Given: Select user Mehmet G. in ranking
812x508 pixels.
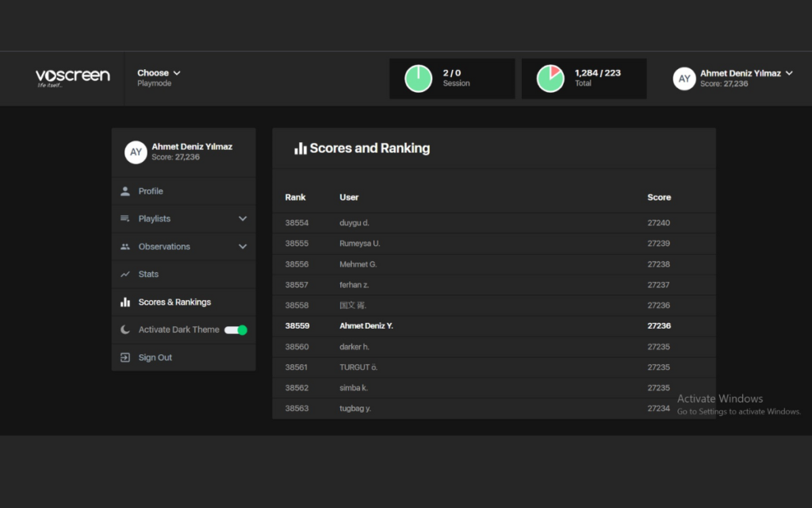Looking at the screenshot, I should [358, 264].
